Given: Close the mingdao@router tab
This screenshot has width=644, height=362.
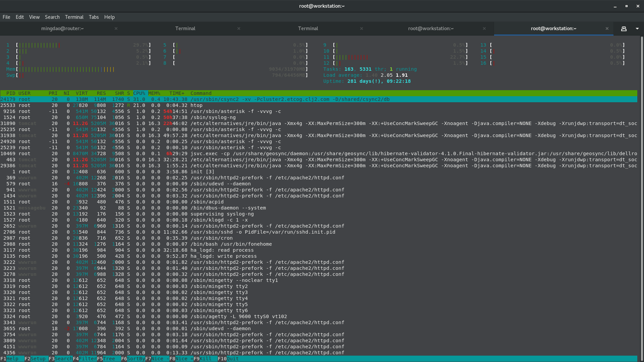Looking at the screenshot, I should pyautogui.click(x=116, y=28).
